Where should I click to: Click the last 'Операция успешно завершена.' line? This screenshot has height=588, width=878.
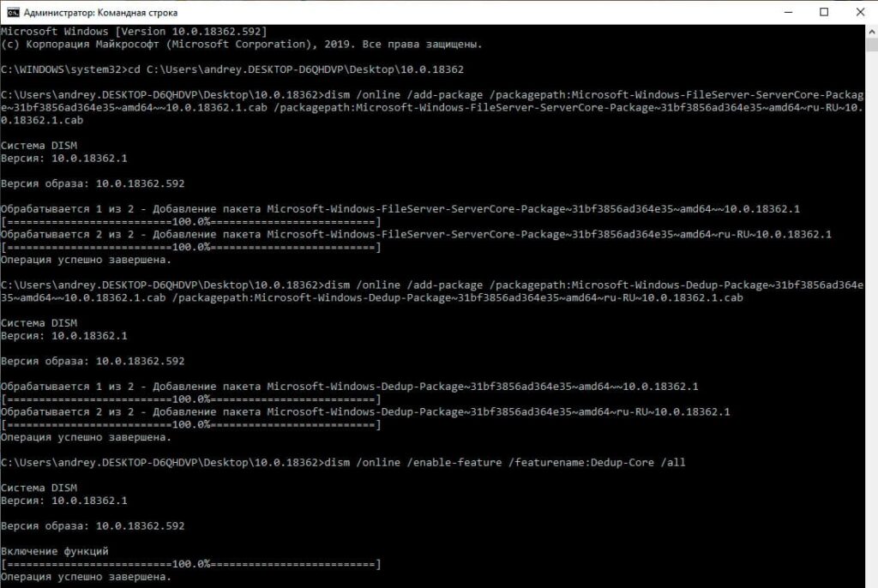pos(86,576)
